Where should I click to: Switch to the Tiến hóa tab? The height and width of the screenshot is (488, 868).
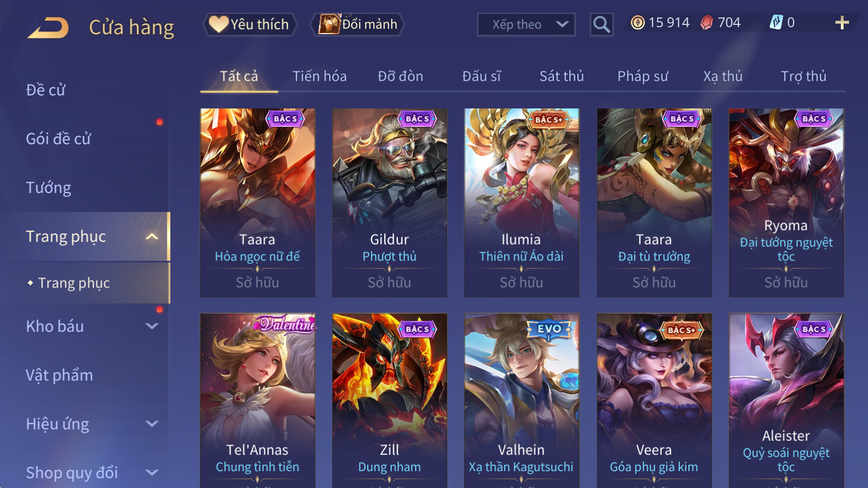[x=320, y=76]
